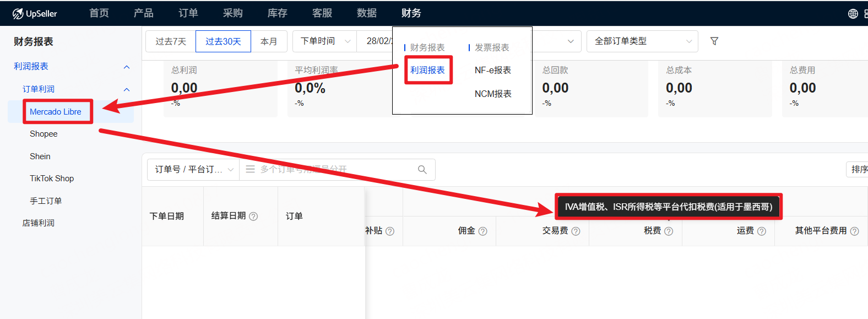868x319 pixels.
Task: Open the 订单号 / 平台订单号 search type dropdown
Action: 193,170
